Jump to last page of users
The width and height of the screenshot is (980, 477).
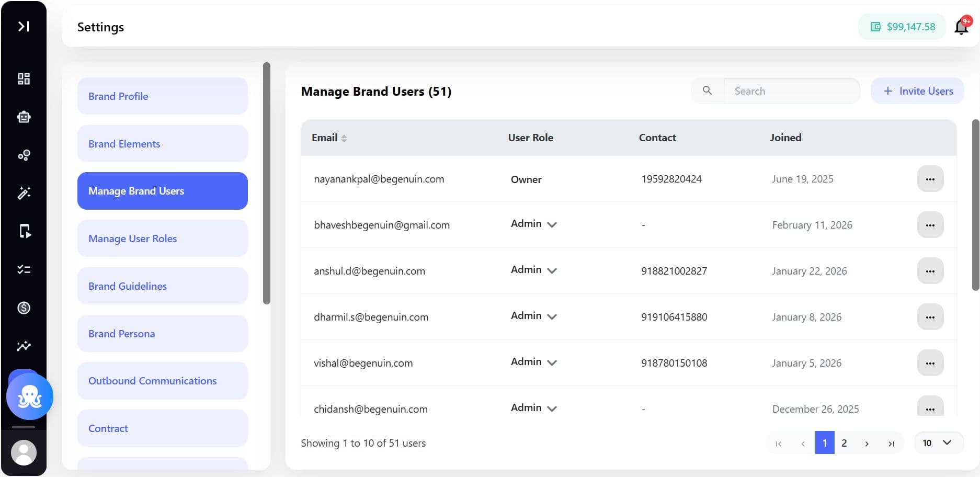[x=891, y=444]
